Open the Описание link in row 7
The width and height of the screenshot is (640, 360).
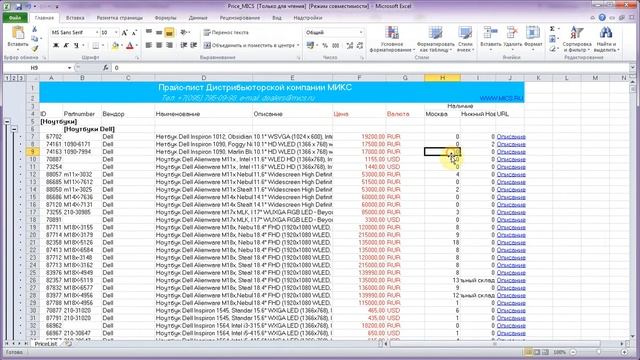[x=511, y=137]
